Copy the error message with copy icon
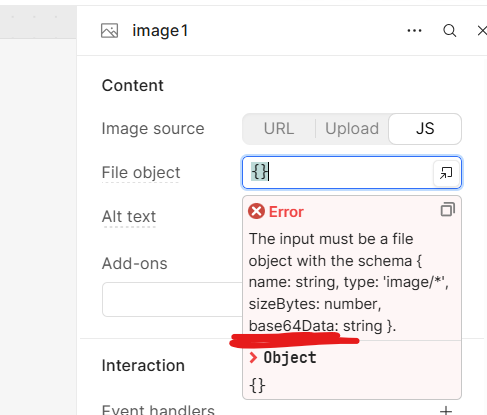The height and width of the screenshot is (415, 487). [447, 210]
